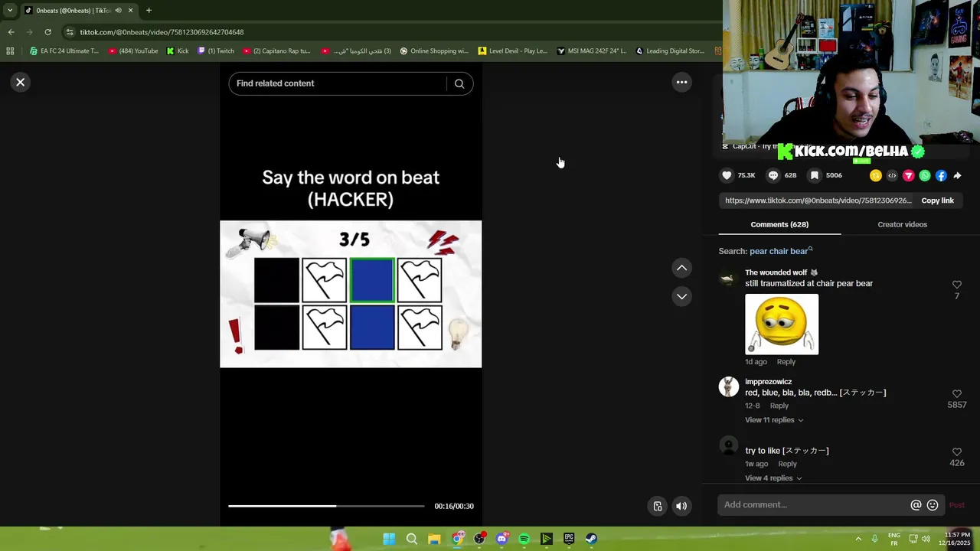Reload the TikTok page
The image size is (980, 551).
click(47, 32)
